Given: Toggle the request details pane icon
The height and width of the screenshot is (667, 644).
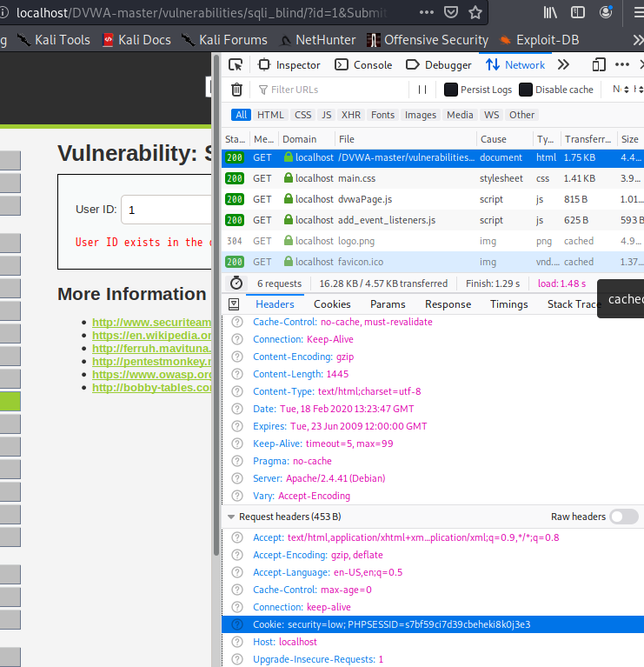Looking at the screenshot, I should [234, 304].
